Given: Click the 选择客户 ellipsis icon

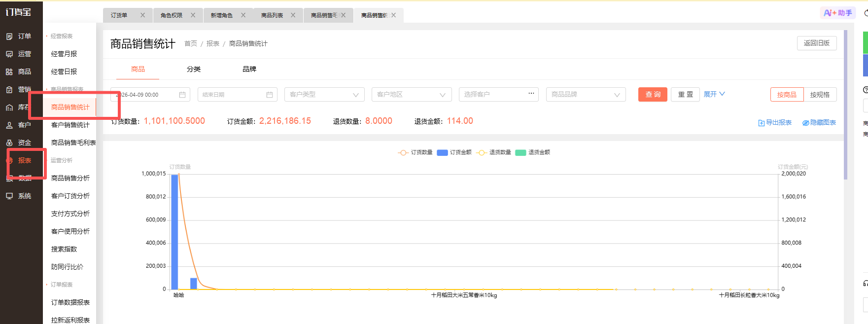Looking at the screenshot, I should (531, 93).
